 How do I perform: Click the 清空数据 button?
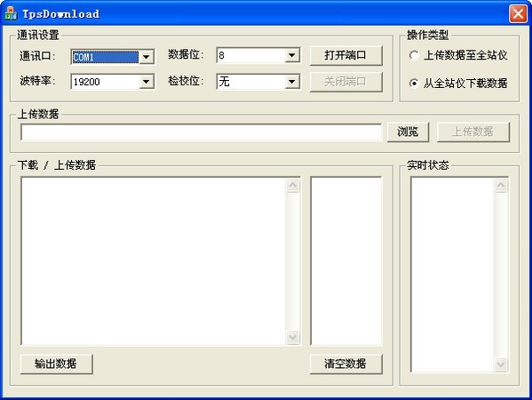pos(345,364)
